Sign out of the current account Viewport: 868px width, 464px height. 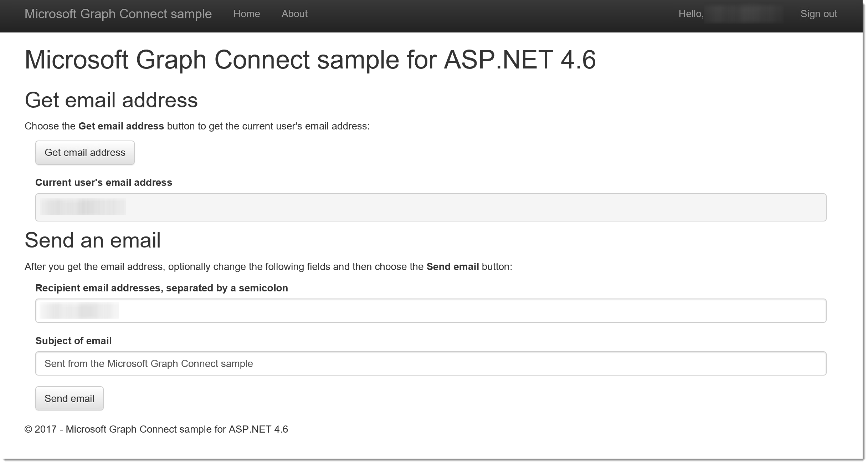pos(818,14)
